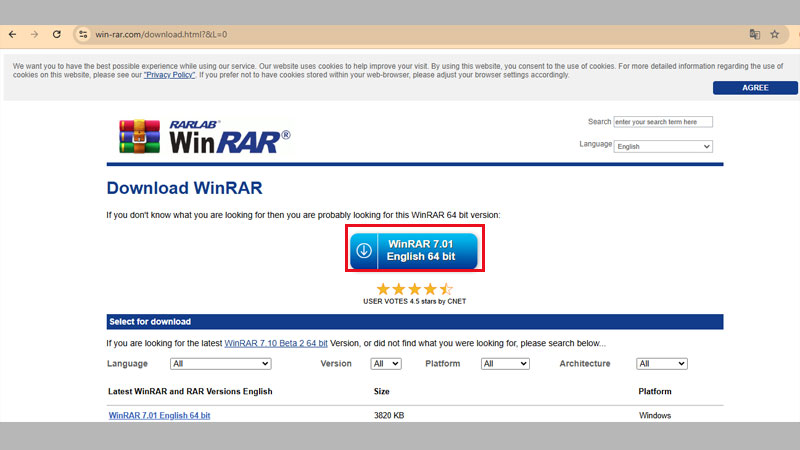
Task: Open the WinRAR 7.10 Beta 2 64 bit link
Action: 276,343
